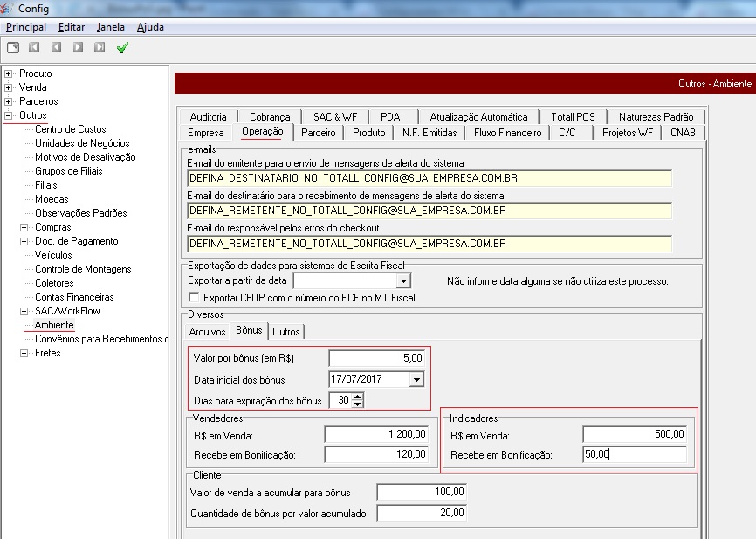Click e-mail do responsável pelos erros do checkout field
The image size is (756, 539).
(430, 244)
